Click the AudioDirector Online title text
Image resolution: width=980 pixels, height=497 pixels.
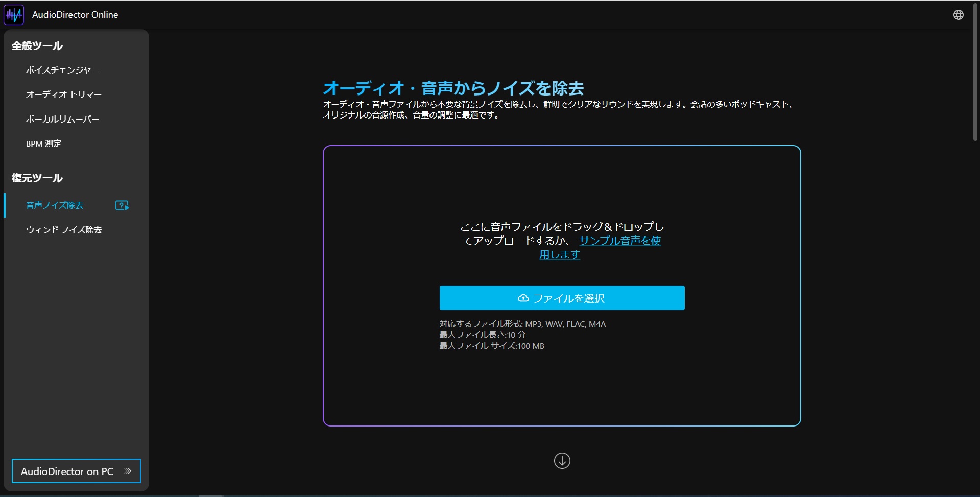75,15
